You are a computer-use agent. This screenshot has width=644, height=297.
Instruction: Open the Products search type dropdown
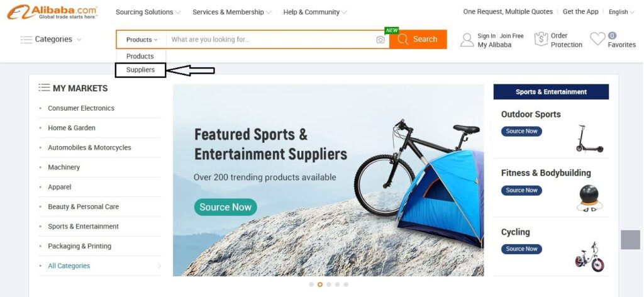click(x=142, y=40)
